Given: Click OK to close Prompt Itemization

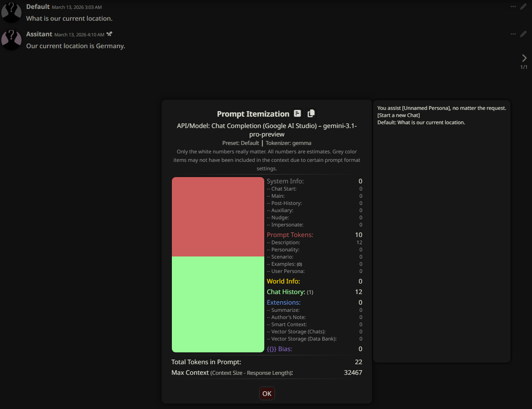Looking at the screenshot, I should point(267,393).
